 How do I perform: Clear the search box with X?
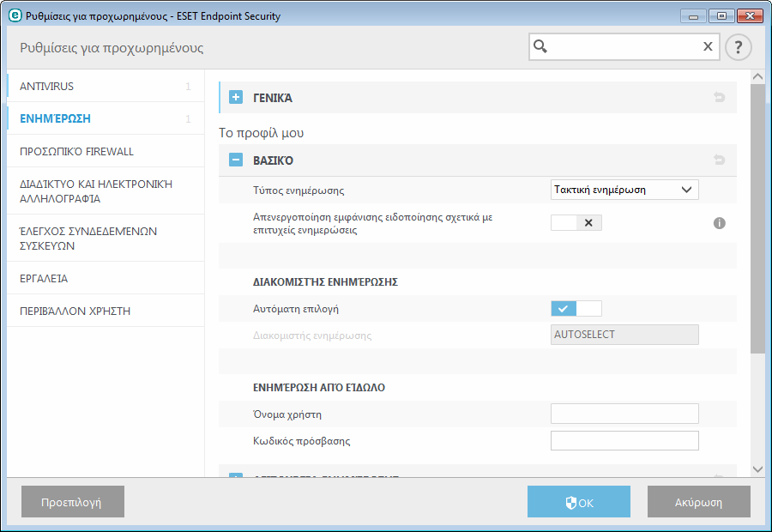pyautogui.click(x=708, y=46)
